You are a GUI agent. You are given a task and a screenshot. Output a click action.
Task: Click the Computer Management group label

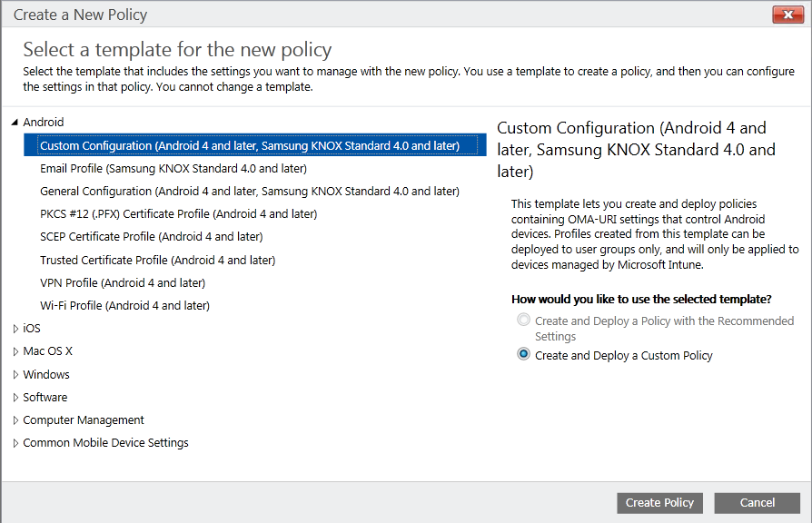tap(84, 420)
